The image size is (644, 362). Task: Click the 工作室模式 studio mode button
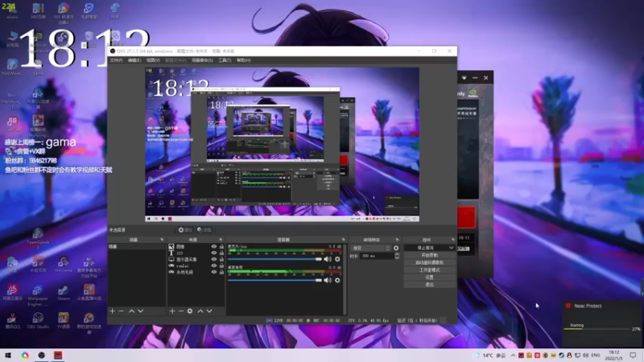click(430, 270)
